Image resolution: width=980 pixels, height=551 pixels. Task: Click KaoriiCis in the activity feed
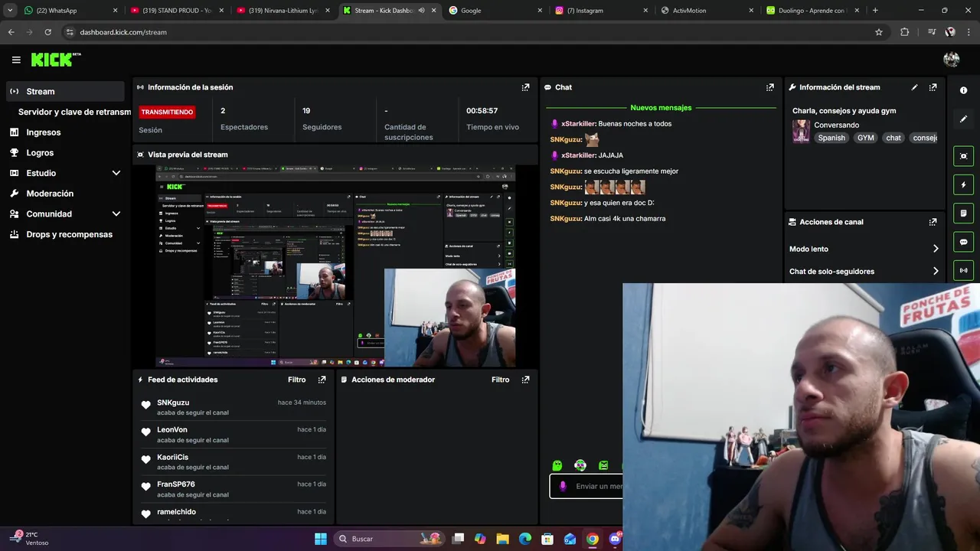pyautogui.click(x=172, y=457)
